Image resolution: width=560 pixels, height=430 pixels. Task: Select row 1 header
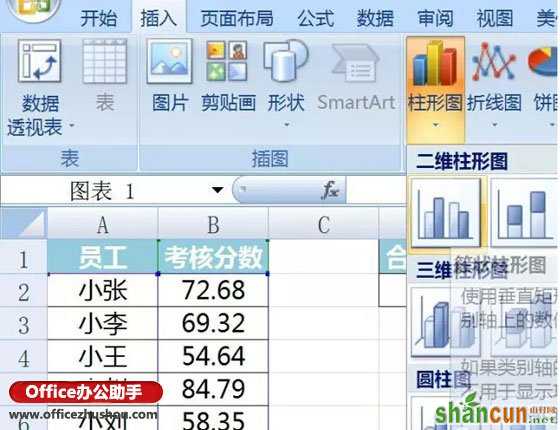[x=24, y=258]
